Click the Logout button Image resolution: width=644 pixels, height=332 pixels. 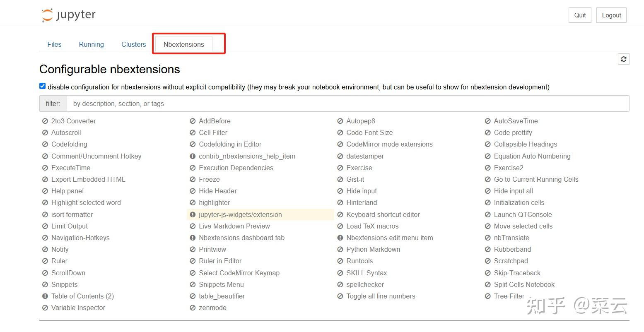point(611,15)
